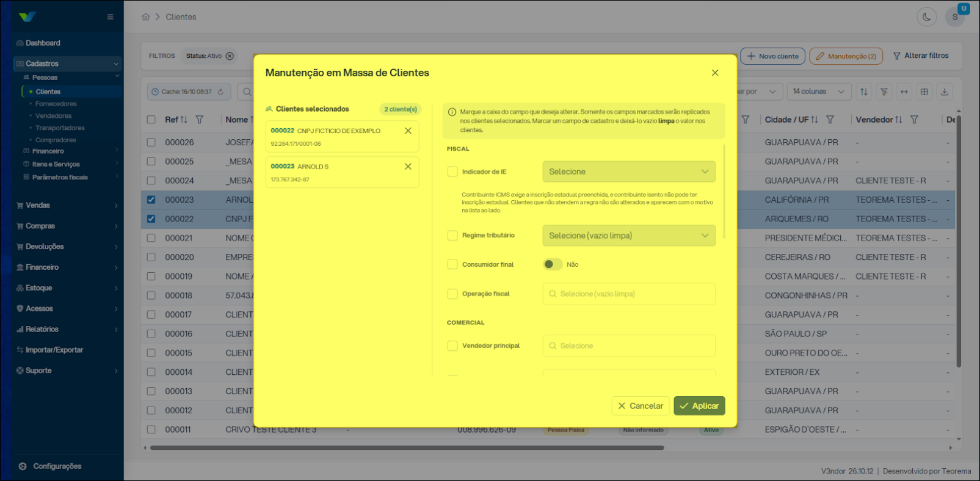Image resolution: width=980 pixels, height=481 pixels.
Task: Open Fornecedores in the sidebar
Action: (x=56, y=104)
